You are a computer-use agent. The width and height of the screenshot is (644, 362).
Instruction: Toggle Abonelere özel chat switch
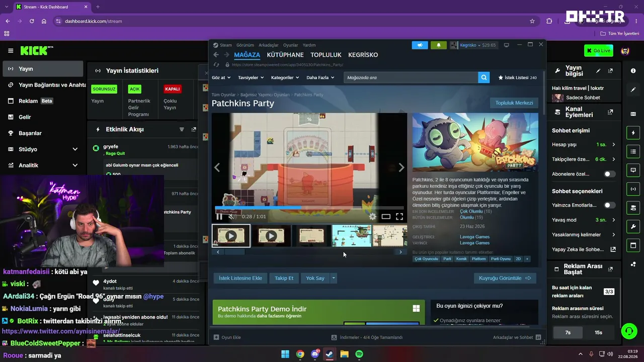[x=609, y=174]
